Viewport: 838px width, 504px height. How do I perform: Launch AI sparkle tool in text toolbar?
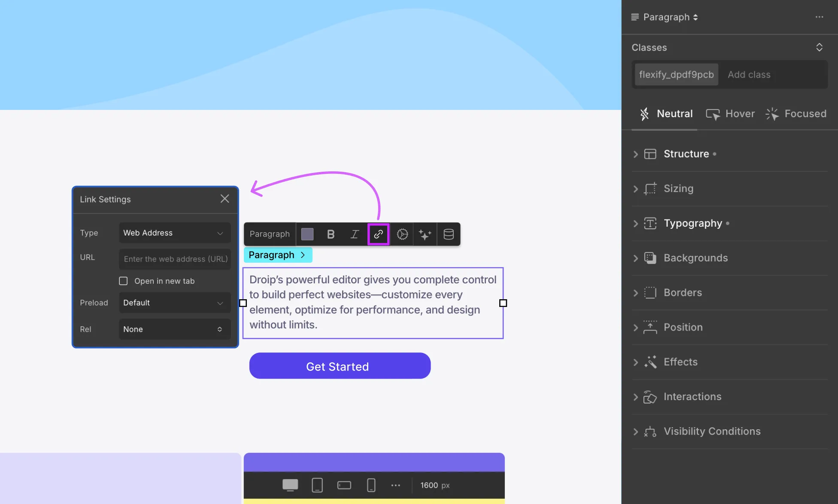[425, 234]
